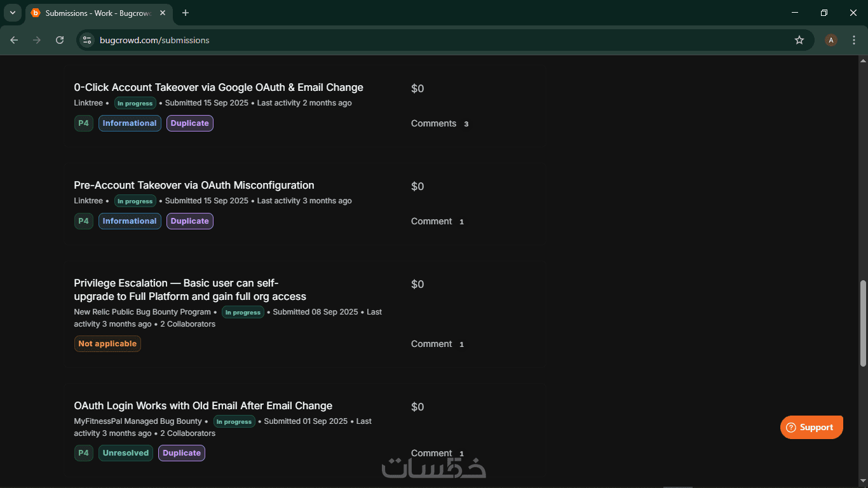
Task: Open a new browser tab
Action: click(x=186, y=13)
